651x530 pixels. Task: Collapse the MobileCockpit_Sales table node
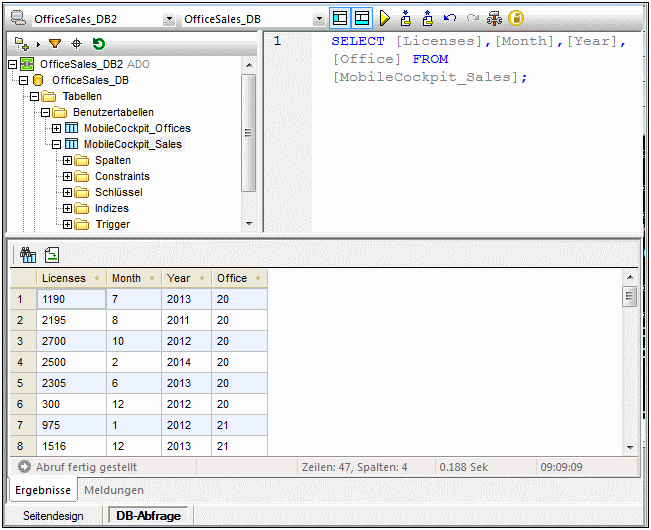(57, 145)
